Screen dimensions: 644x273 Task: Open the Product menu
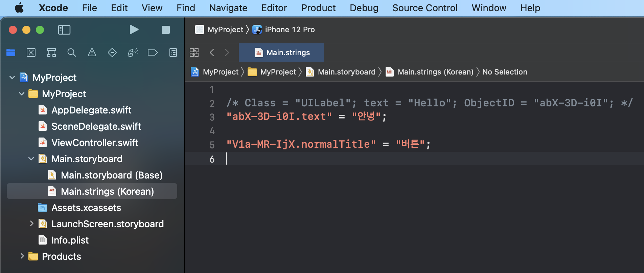pyautogui.click(x=319, y=8)
